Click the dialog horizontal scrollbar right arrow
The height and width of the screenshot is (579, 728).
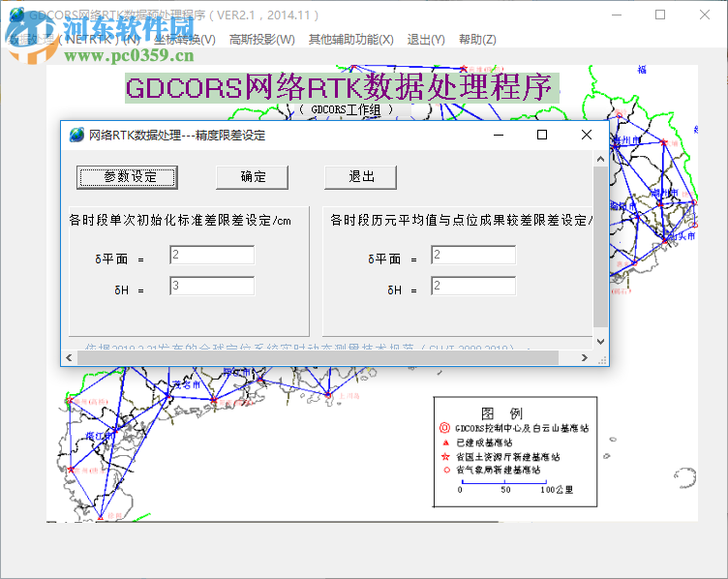coord(585,357)
